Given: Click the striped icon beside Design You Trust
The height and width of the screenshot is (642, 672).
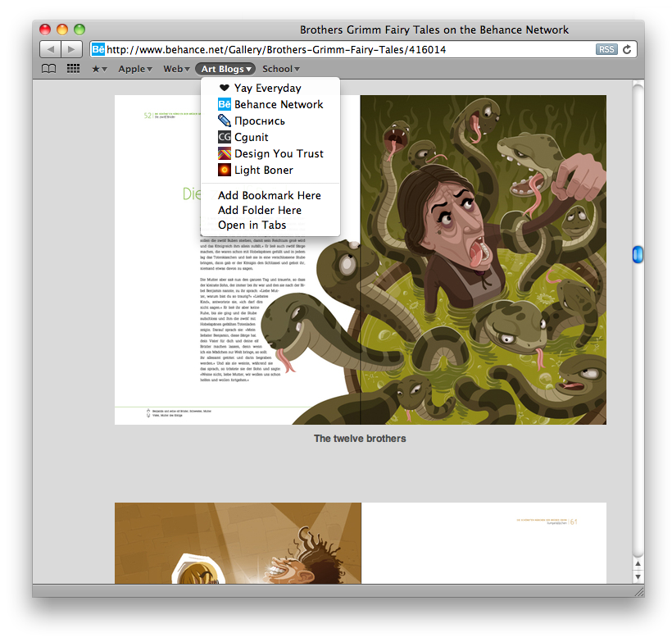Looking at the screenshot, I should [225, 153].
